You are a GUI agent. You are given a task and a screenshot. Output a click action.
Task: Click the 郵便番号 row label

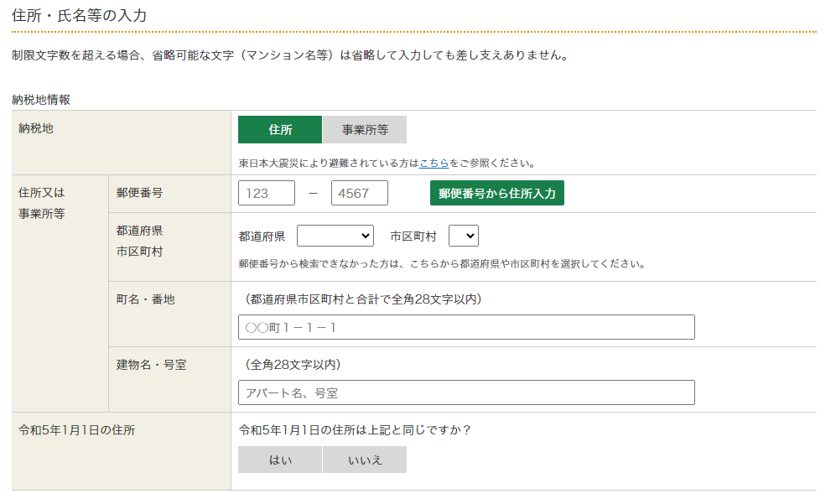[x=139, y=193]
